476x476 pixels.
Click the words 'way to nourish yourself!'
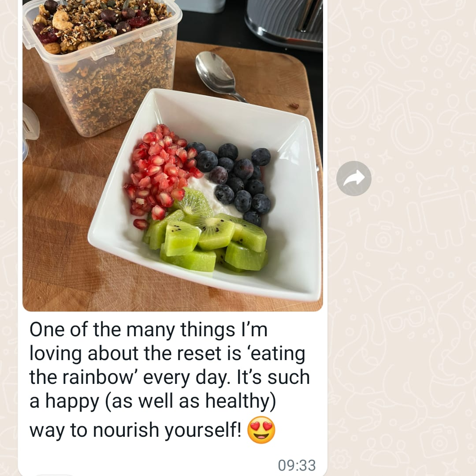click(x=135, y=431)
